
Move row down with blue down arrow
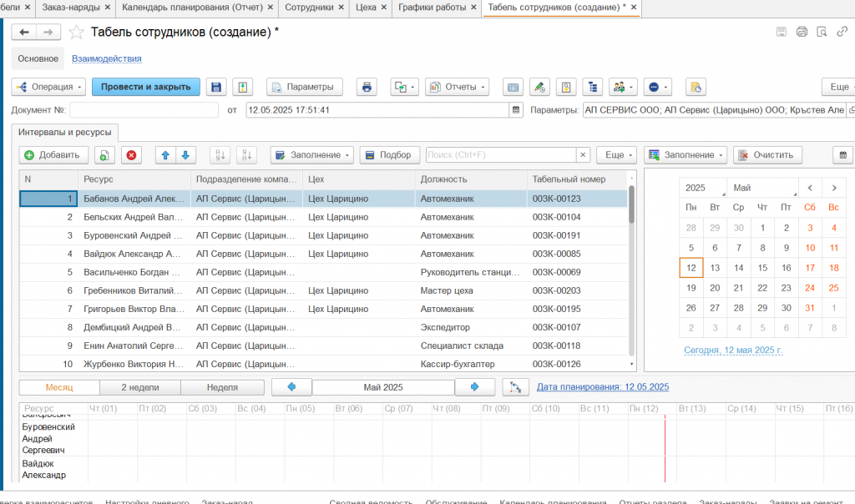(185, 155)
